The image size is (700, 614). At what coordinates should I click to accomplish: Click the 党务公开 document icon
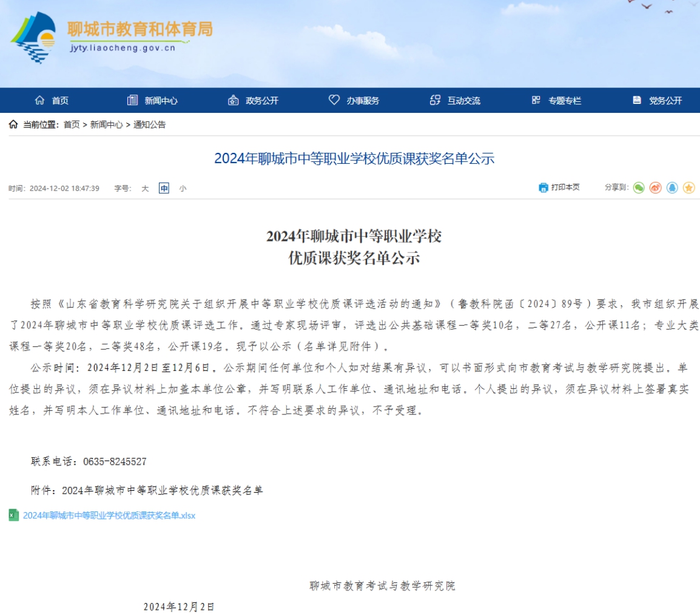(637, 100)
